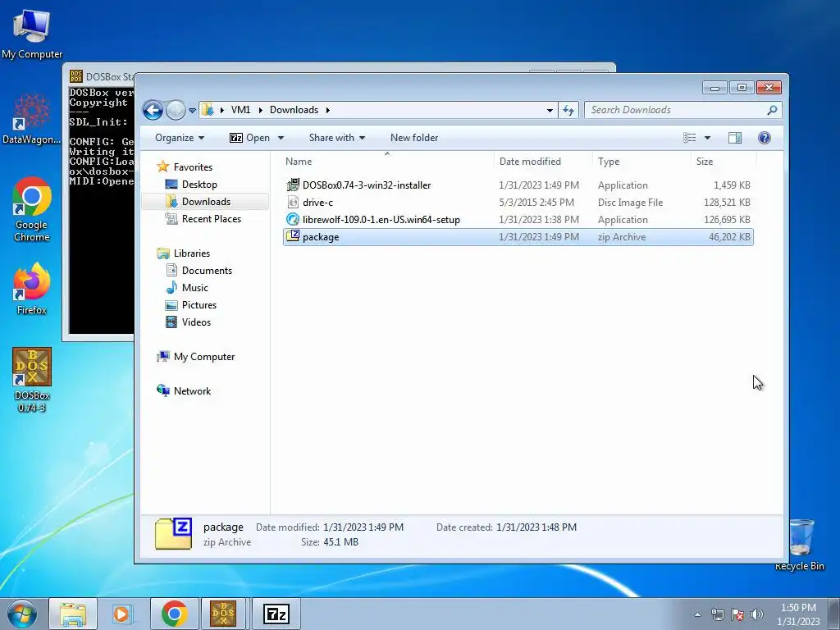Click the 7z Open button

pyautogui.click(x=249, y=138)
